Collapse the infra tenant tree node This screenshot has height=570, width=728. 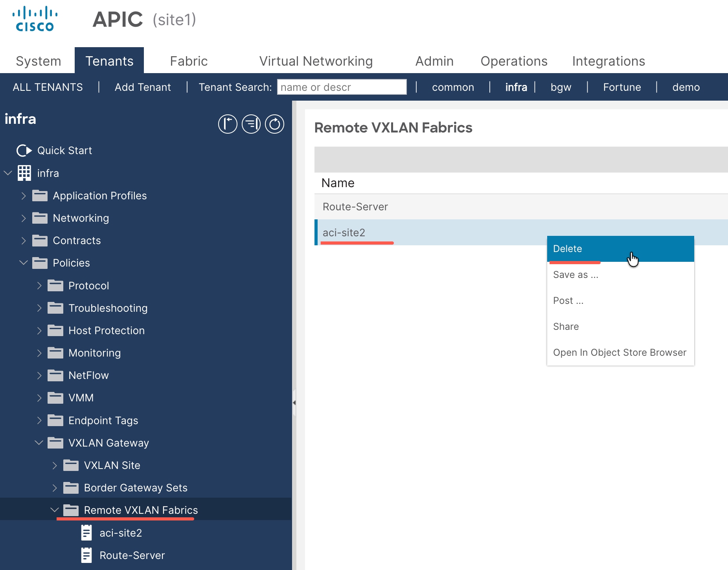(x=8, y=173)
